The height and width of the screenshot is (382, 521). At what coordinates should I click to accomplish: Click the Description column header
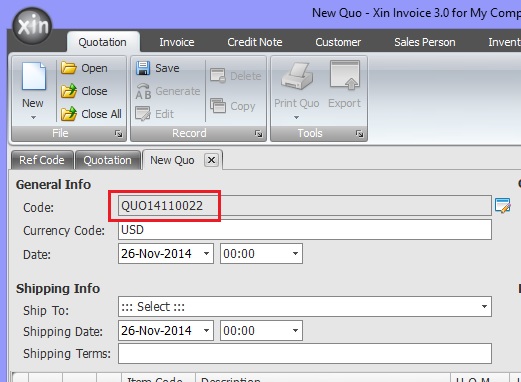tap(323, 378)
